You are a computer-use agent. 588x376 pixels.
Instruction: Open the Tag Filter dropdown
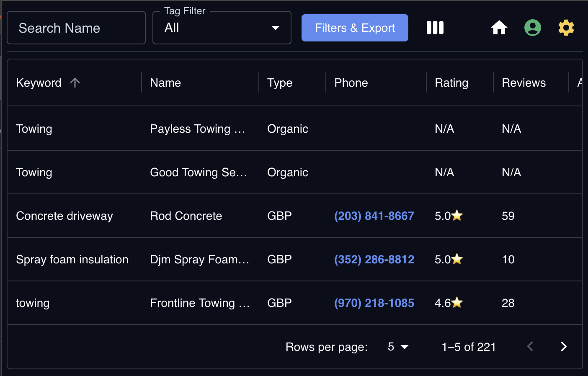[222, 28]
